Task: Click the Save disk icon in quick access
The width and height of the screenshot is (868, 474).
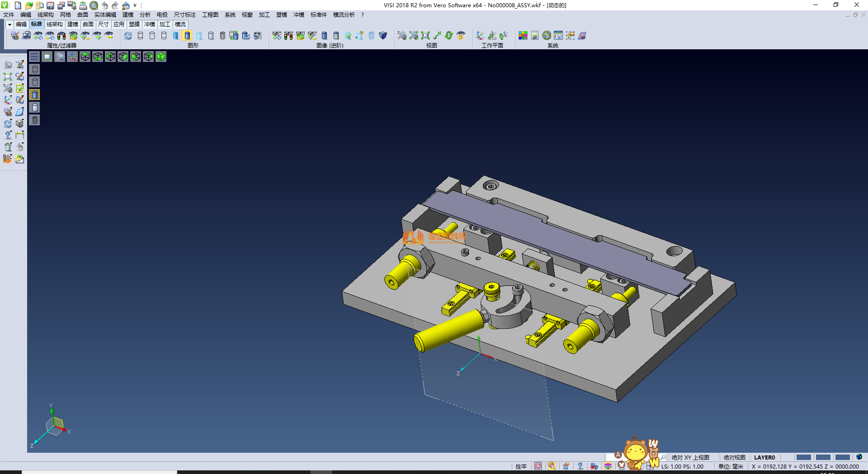Action: (50, 5)
